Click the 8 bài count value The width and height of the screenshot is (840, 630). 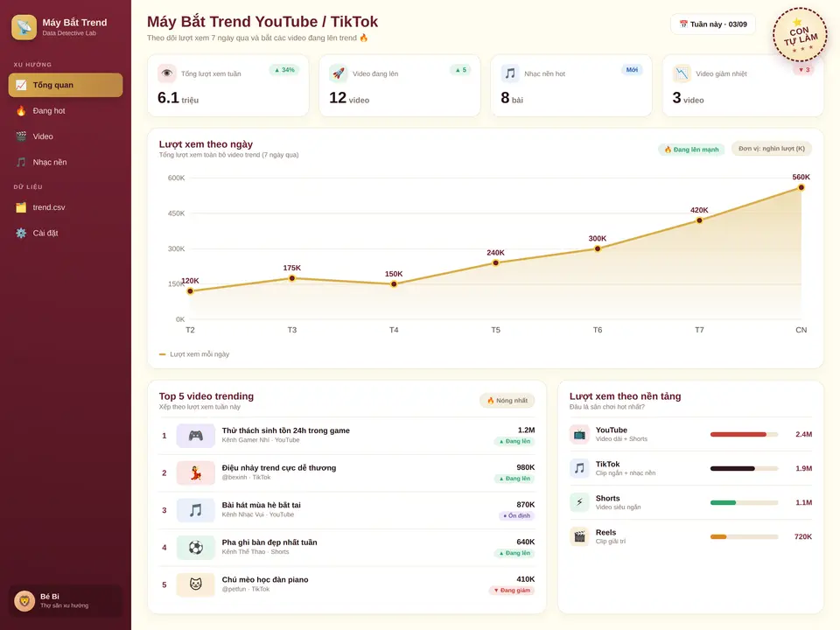(512, 98)
